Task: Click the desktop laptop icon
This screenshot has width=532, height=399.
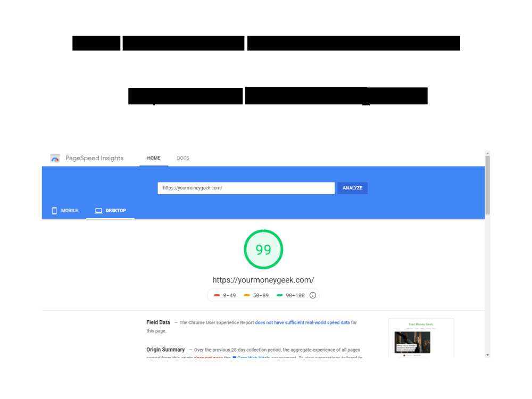Action: [99, 211]
